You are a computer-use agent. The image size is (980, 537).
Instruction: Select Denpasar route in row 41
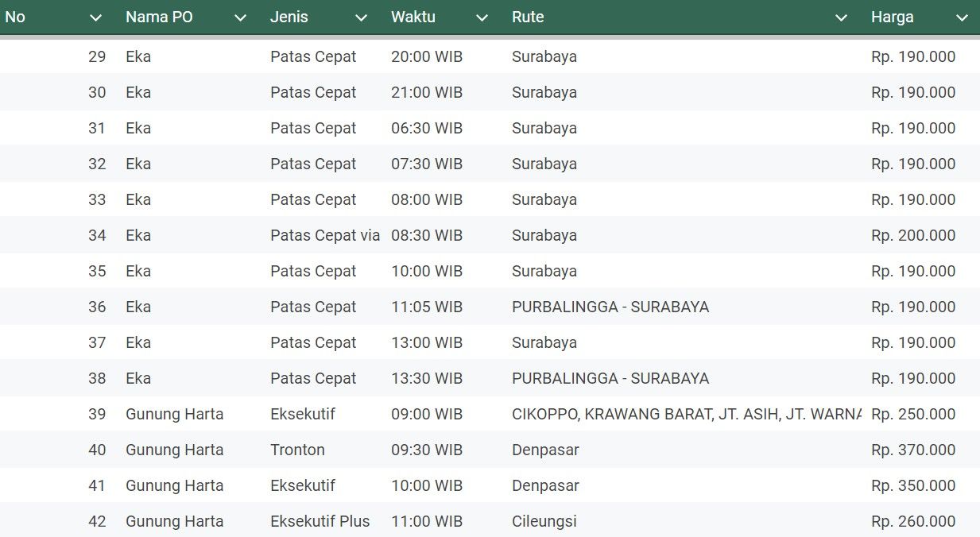coord(545,485)
